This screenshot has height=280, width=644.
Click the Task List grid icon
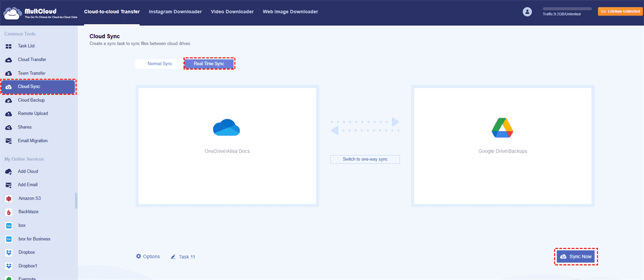tap(9, 46)
